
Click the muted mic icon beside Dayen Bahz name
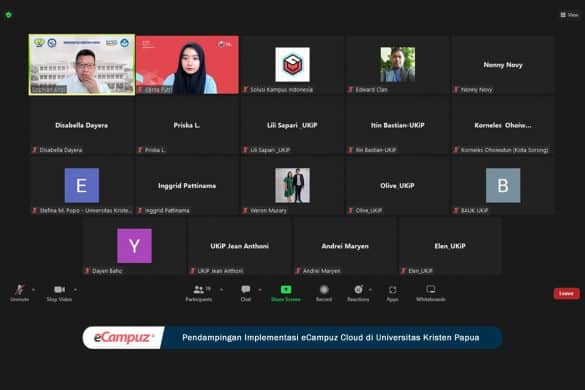click(x=87, y=271)
